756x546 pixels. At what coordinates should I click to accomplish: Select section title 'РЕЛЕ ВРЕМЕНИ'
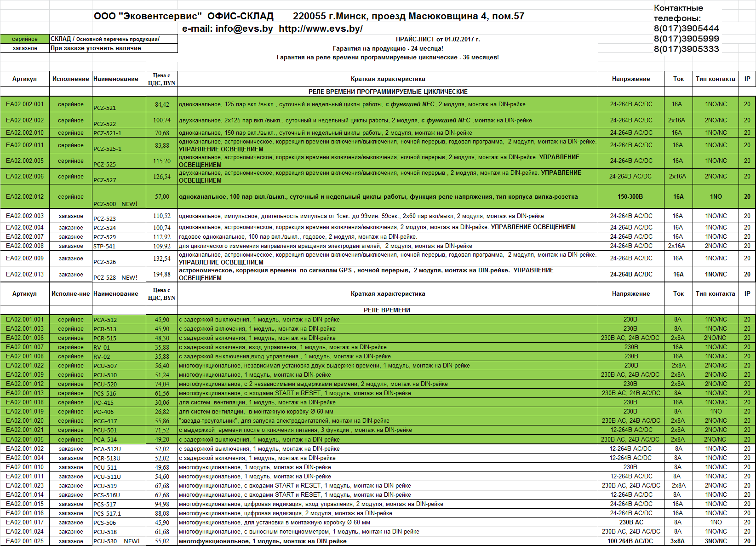pos(387,310)
